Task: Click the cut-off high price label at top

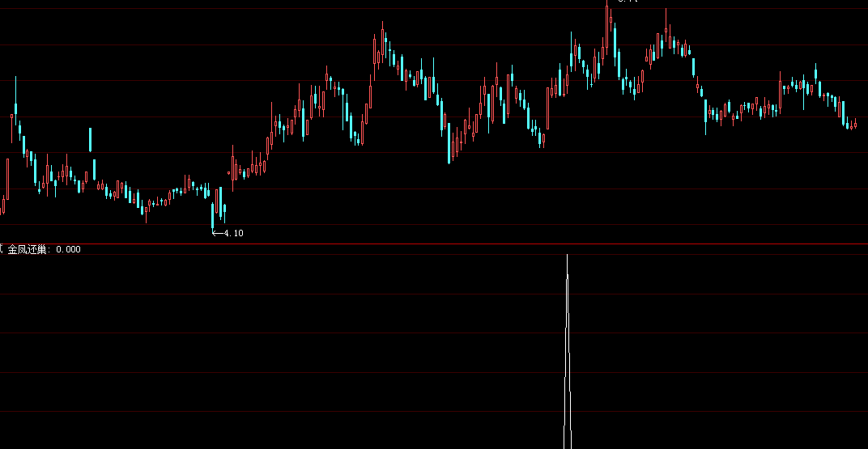Action: 628,2
